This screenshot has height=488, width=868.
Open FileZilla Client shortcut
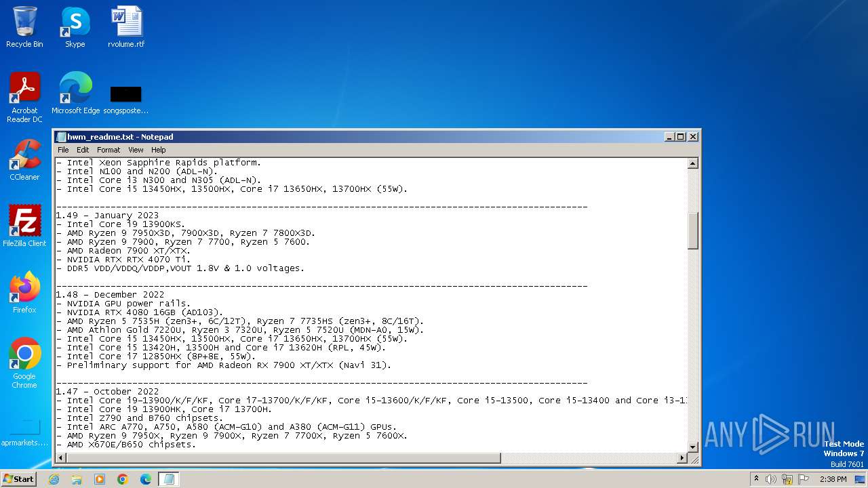[24, 226]
